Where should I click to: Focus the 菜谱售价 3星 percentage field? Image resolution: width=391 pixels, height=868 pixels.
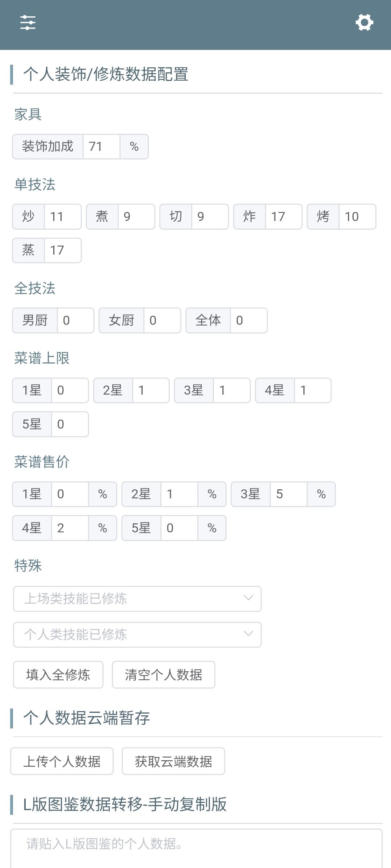(x=289, y=494)
